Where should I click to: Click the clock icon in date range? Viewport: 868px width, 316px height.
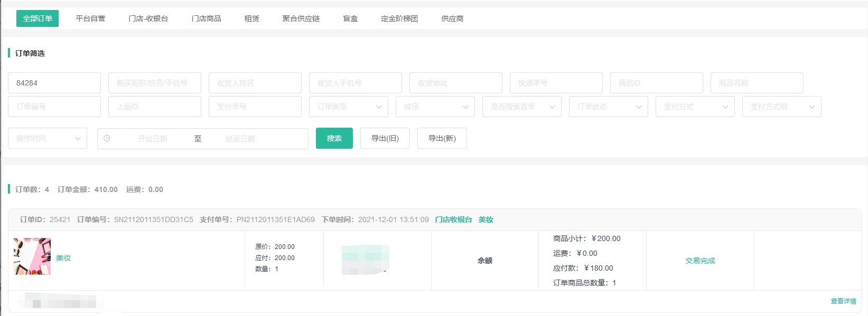pyautogui.click(x=107, y=138)
